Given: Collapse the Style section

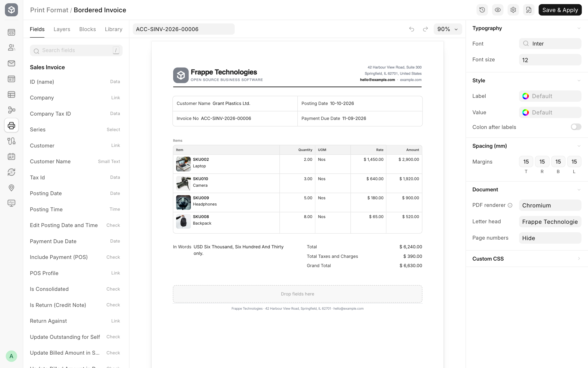Looking at the screenshot, I should (x=579, y=81).
